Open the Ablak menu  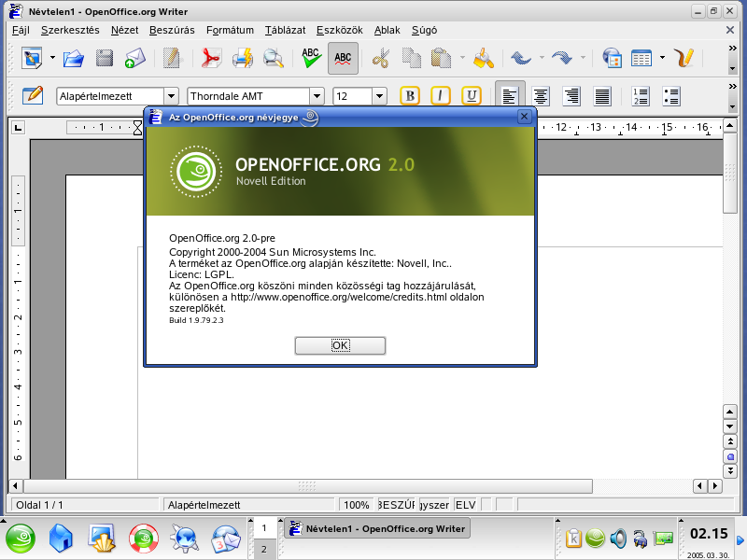(x=387, y=30)
